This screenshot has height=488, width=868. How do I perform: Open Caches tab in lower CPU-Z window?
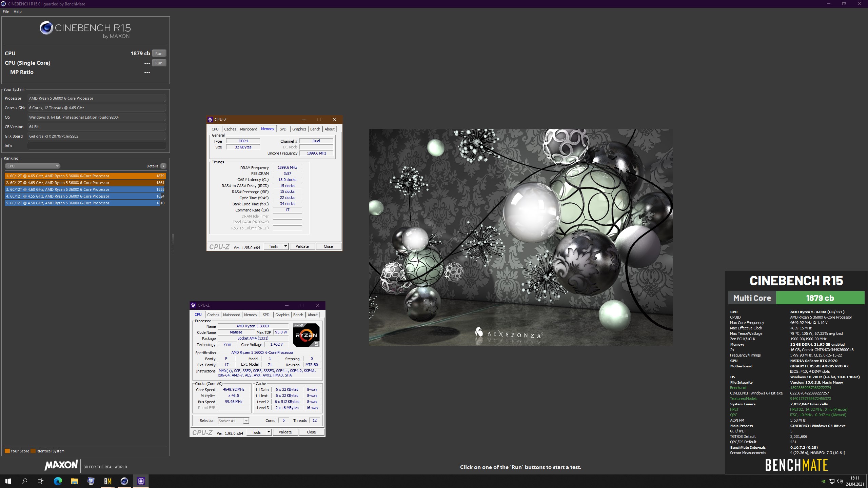[213, 315]
